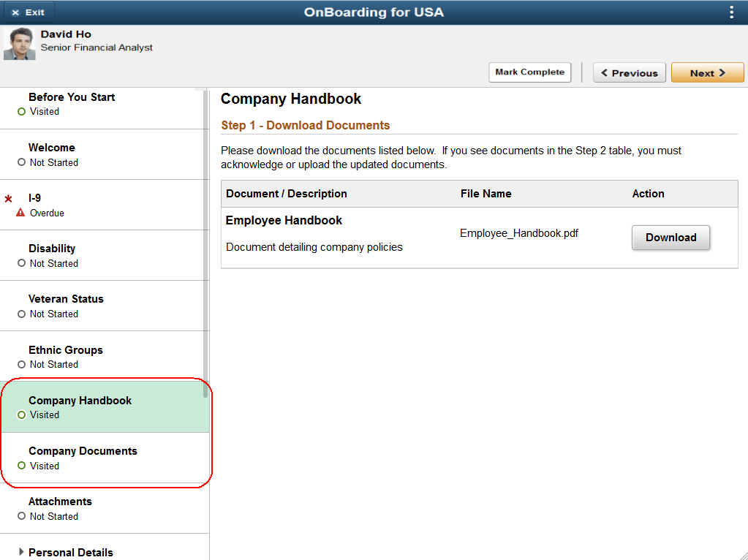This screenshot has height=560, width=748.
Task: Download the Employee Handbook document
Action: 670,238
